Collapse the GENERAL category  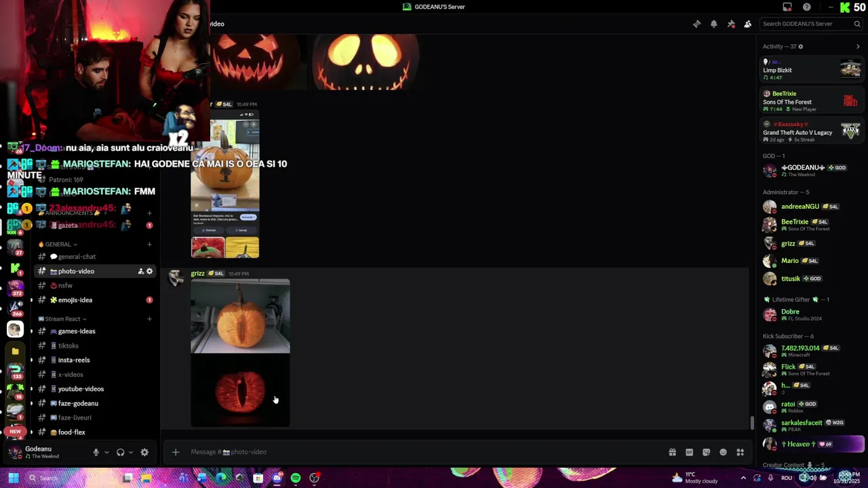[58, 244]
